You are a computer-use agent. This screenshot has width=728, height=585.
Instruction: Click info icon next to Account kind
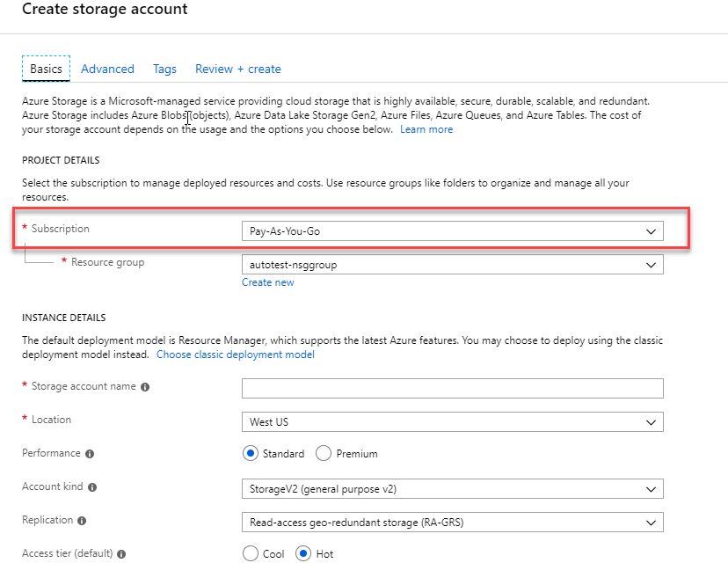(92, 487)
